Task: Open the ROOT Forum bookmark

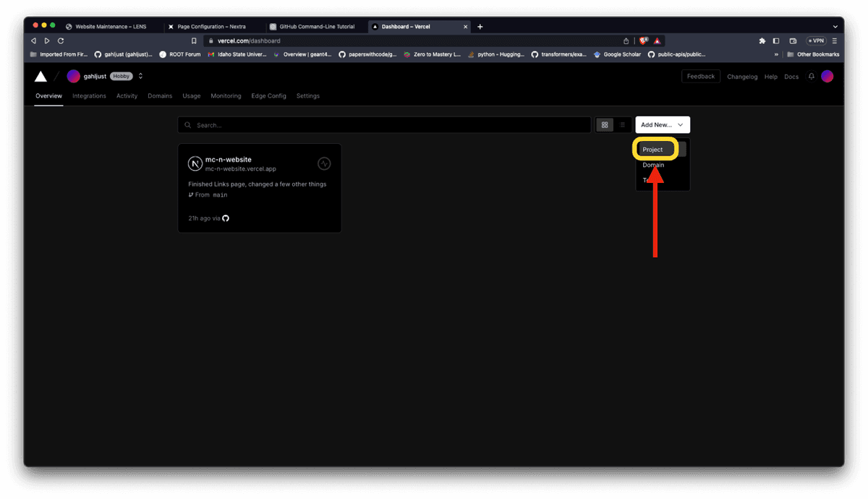Action: point(180,54)
